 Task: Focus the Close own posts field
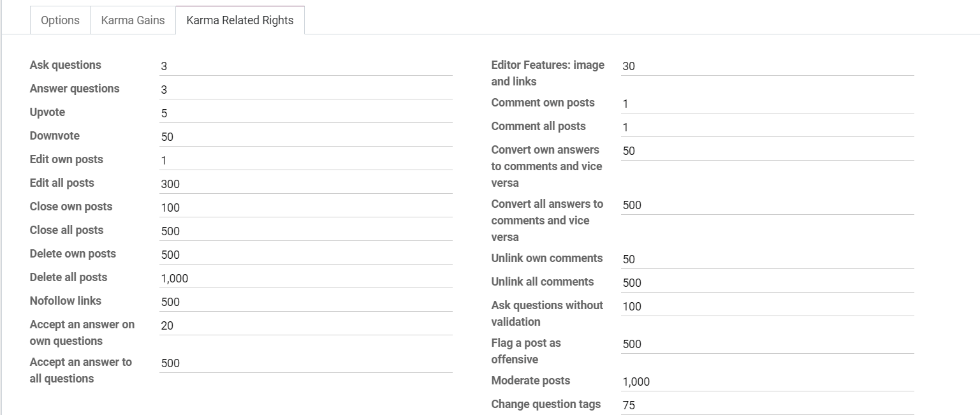click(306, 208)
